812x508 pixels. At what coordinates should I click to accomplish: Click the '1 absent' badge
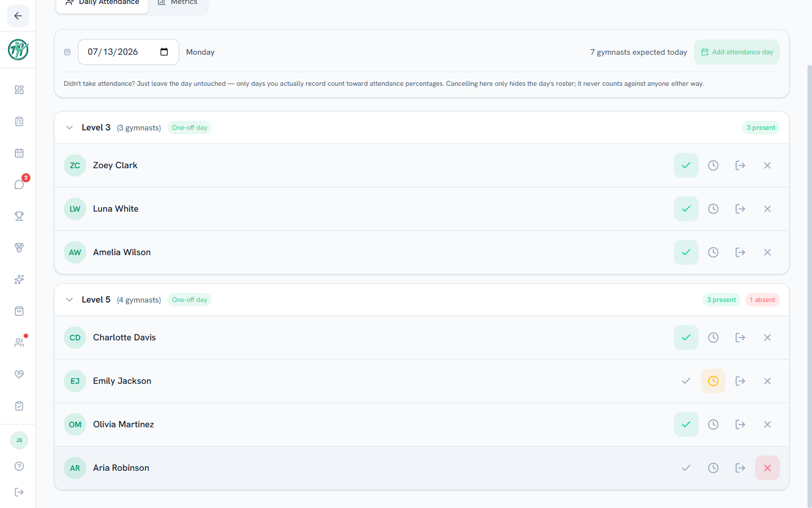(x=762, y=300)
